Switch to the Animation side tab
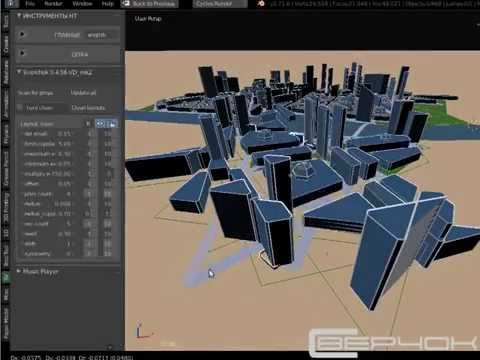Viewport: 480px width, 360px height. [x=6, y=104]
